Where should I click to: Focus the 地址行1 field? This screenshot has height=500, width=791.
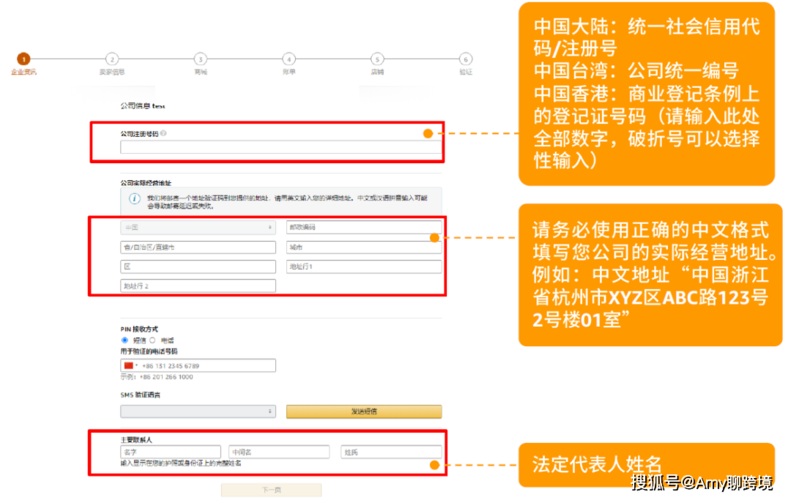(x=364, y=266)
